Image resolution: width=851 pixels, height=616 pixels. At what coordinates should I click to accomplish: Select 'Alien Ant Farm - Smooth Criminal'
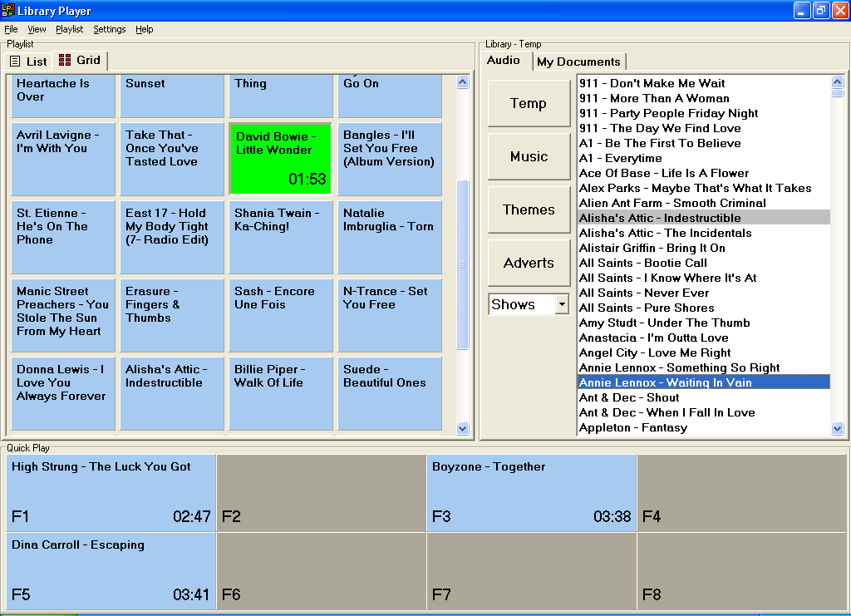(704, 203)
